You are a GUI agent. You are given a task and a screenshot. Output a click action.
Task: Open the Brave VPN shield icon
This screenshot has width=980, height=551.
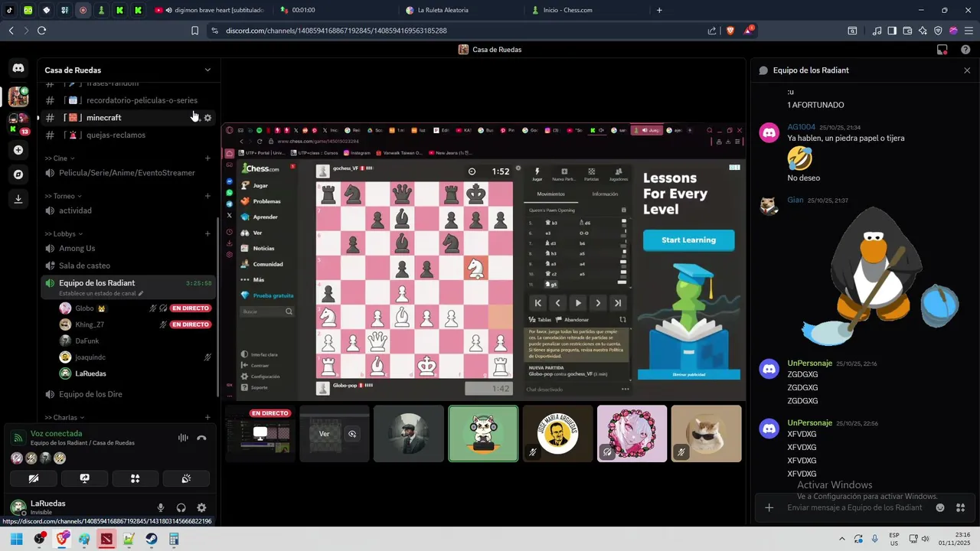938,31
